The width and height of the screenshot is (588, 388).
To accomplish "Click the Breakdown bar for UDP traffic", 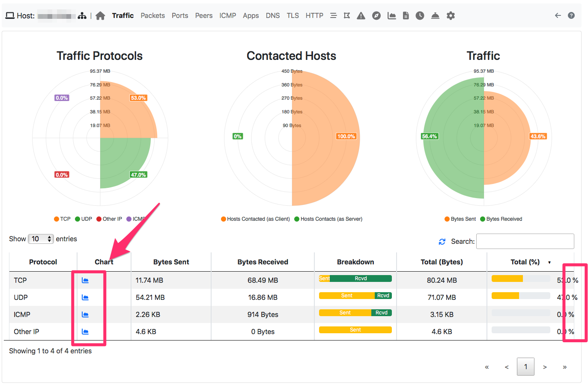I will [355, 295].
